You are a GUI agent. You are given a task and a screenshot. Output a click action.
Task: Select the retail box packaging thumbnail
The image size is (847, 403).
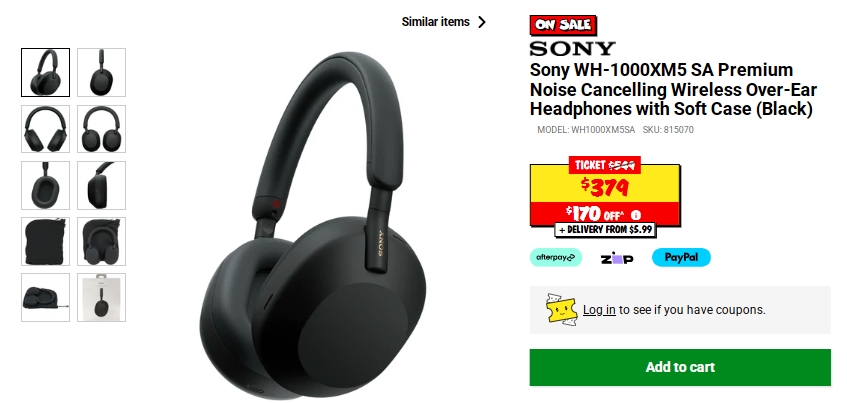click(102, 298)
